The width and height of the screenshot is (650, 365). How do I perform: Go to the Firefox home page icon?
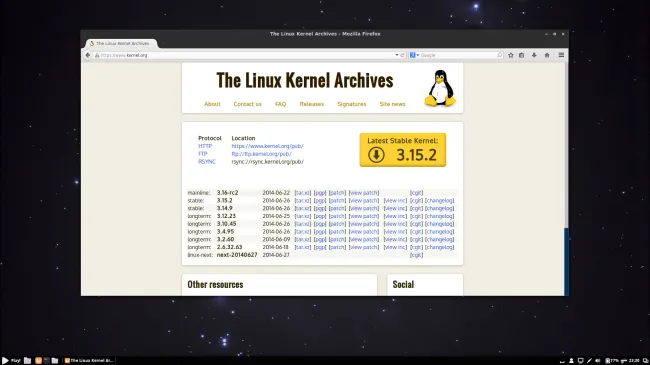(x=547, y=55)
